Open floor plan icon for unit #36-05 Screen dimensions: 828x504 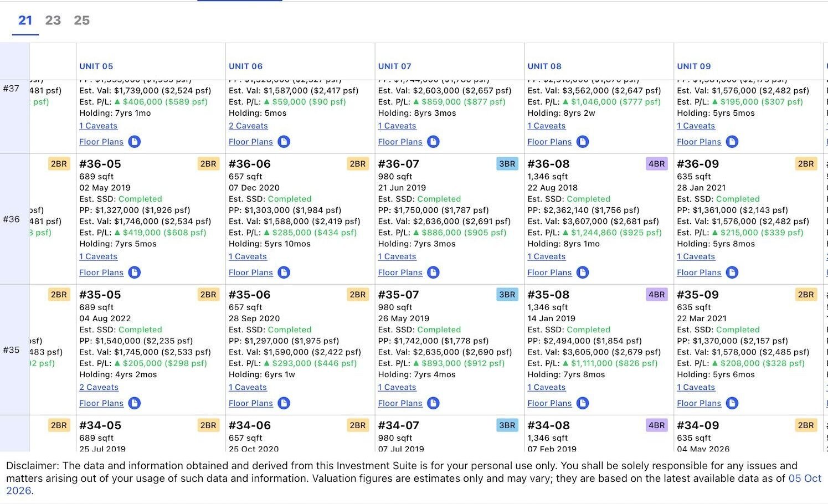click(x=135, y=272)
